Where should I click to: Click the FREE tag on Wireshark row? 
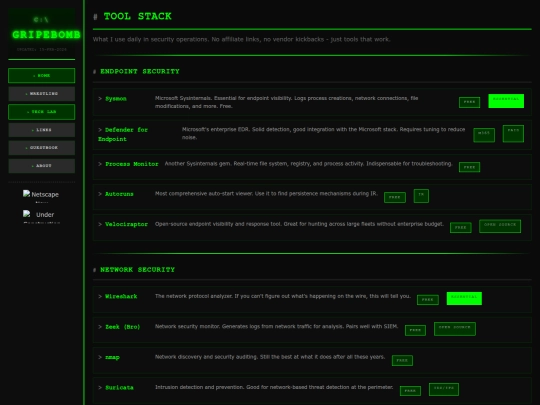tap(428, 300)
